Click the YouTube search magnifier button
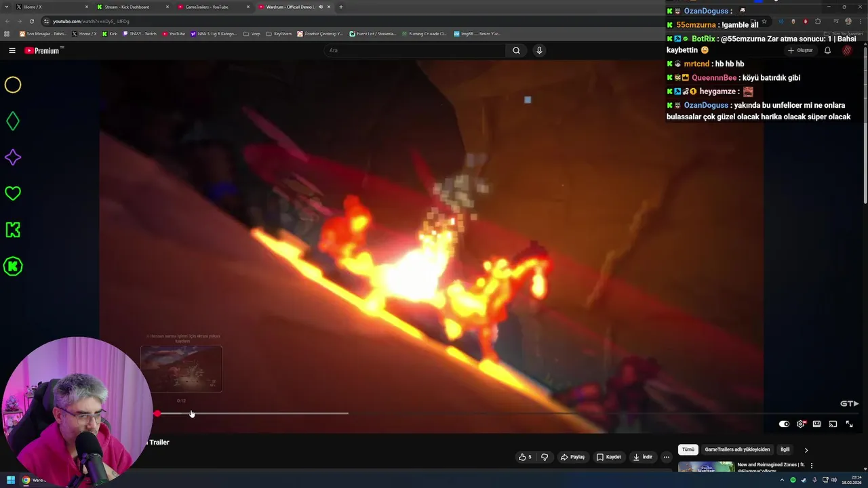 tap(516, 50)
